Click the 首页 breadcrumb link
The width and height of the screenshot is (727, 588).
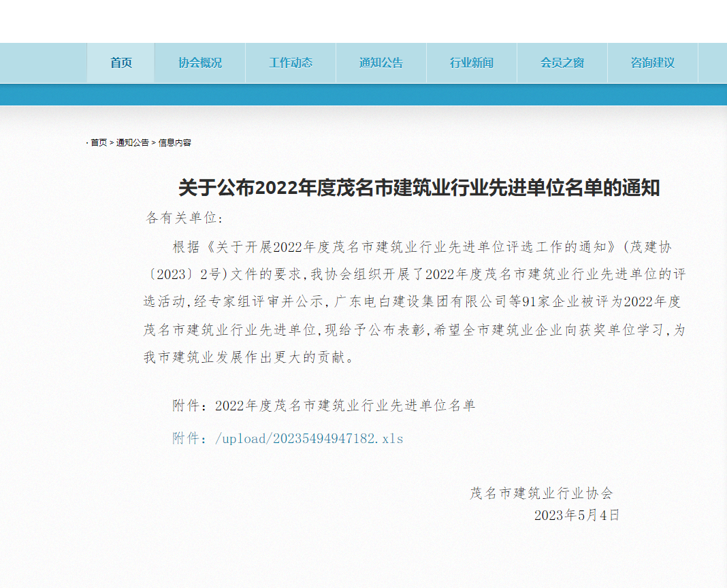point(99,143)
